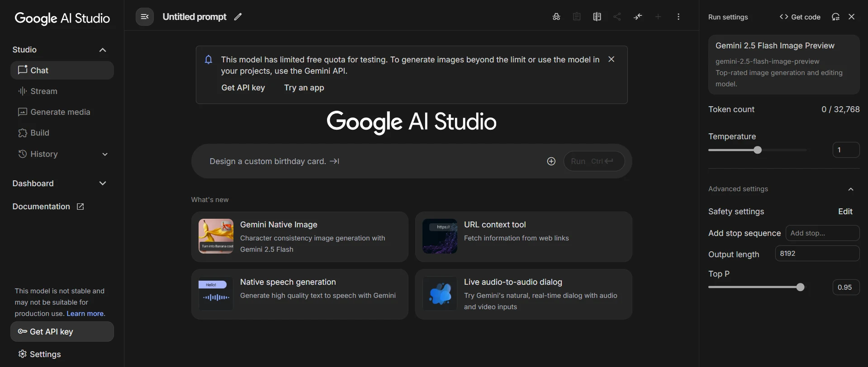
Task: Open the Live audio-to-audio dialog card
Action: tap(523, 294)
